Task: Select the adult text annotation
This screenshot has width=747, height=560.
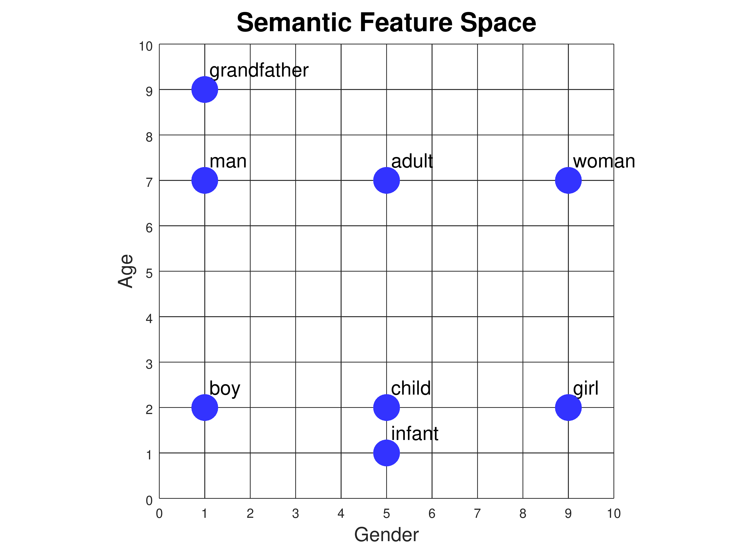Action: tap(412, 161)
